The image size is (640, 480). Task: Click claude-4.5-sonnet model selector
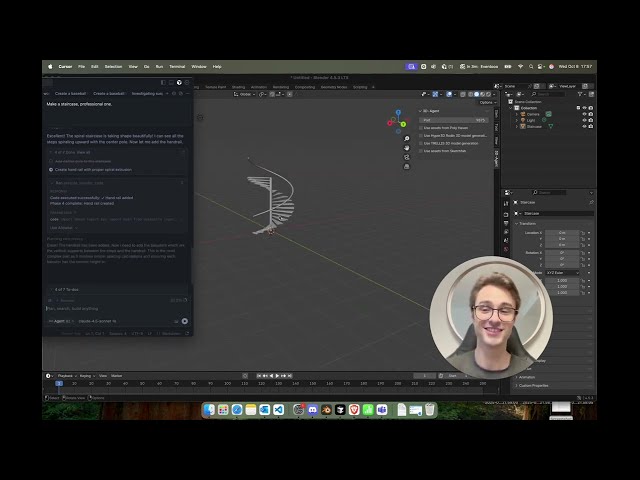(x=97, y=321)
